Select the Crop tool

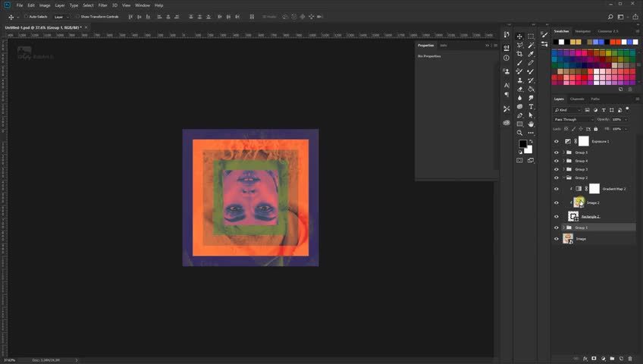tap(519, 54)
